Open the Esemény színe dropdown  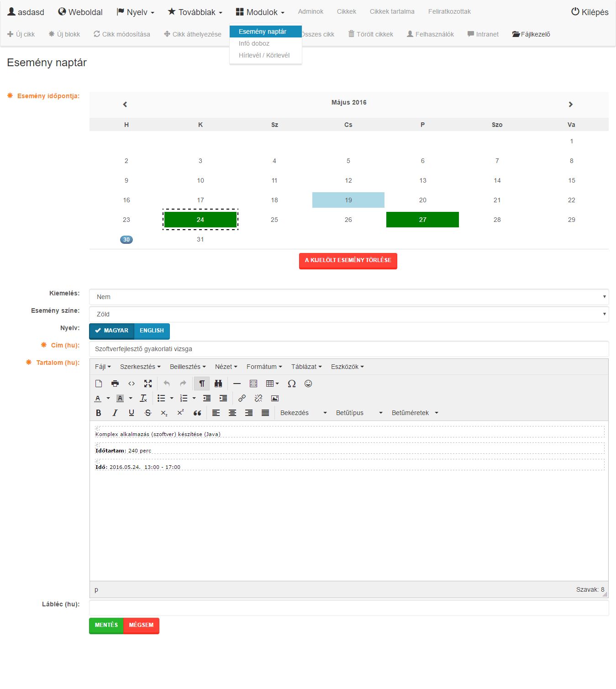349,314
